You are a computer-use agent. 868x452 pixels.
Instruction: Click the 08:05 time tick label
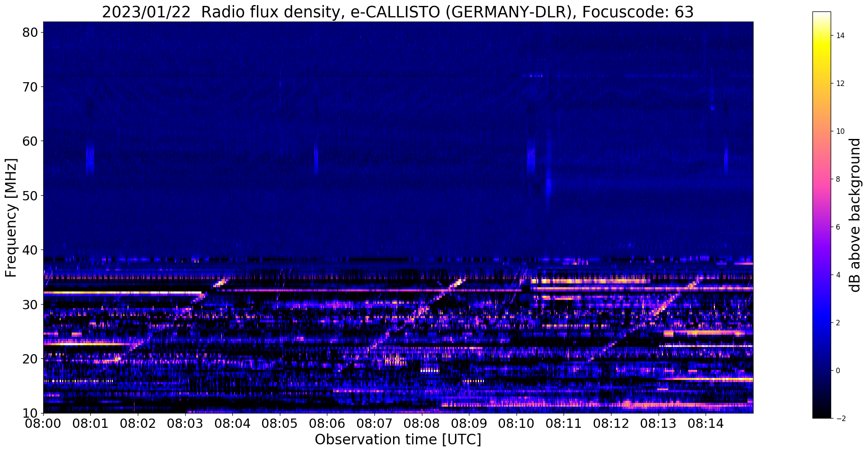point(280,423)
